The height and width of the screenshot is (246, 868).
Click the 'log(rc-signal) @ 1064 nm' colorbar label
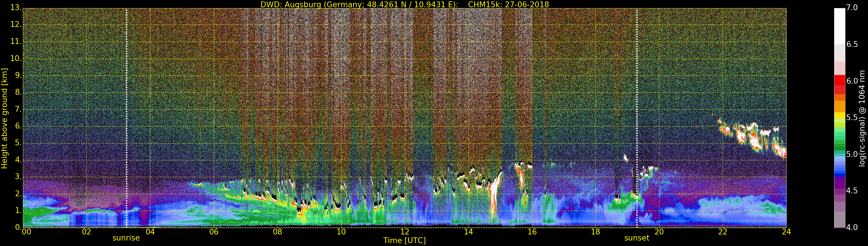(862, 118)
